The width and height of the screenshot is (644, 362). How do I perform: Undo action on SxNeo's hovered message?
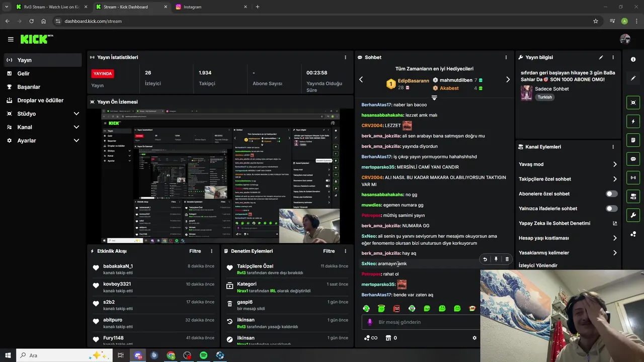485,259
